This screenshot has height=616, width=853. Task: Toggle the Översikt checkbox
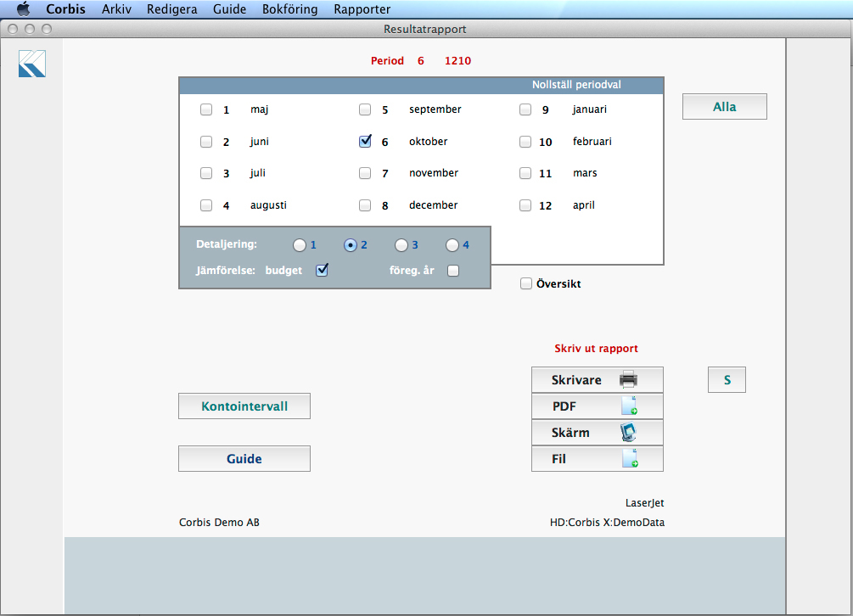pos(526,283)
